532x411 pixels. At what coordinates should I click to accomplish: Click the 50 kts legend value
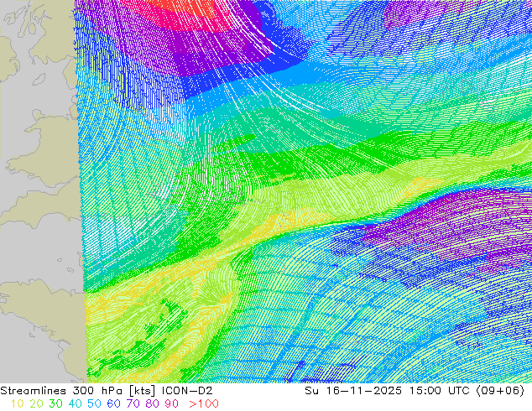tap(94, 404)
